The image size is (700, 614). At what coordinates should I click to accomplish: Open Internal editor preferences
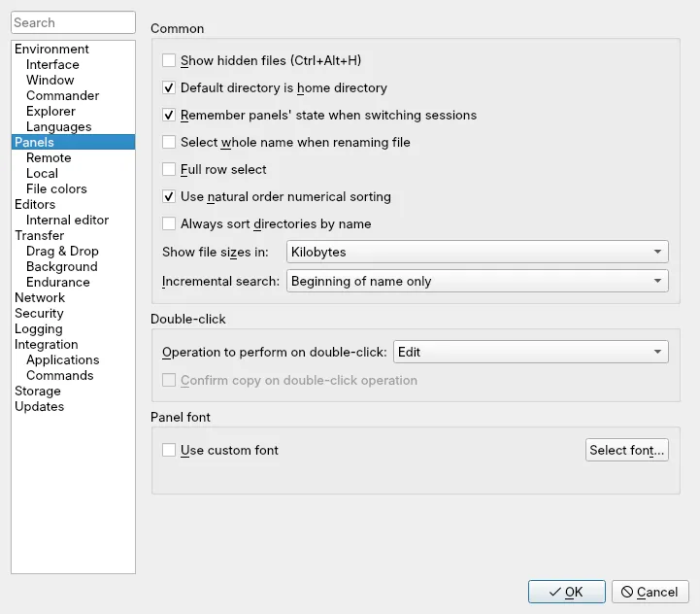point(67,220)
